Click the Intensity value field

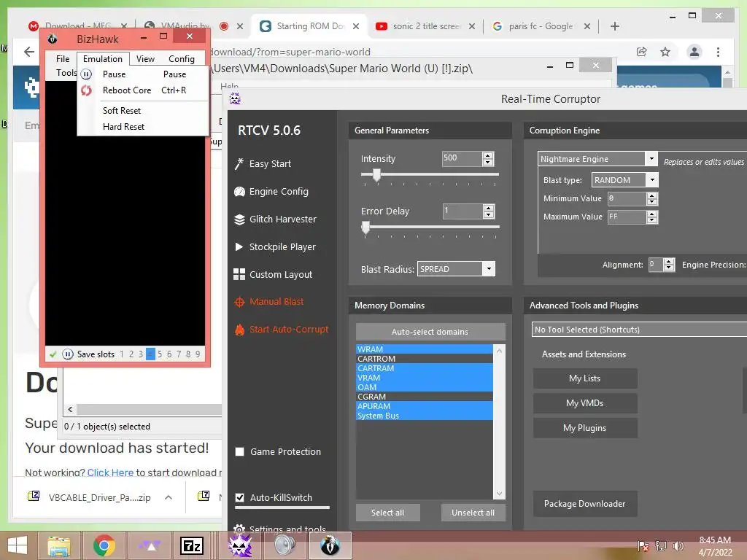tap(462, 158)
